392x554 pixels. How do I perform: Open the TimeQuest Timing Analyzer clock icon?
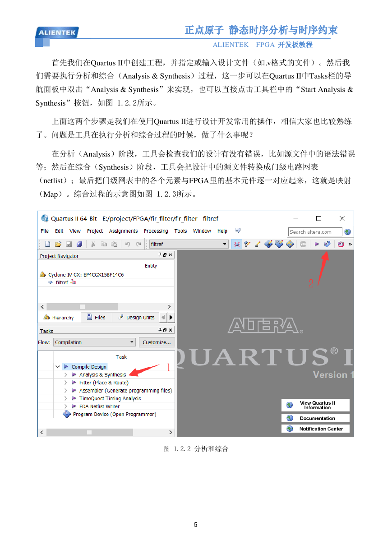tap(341, 244)
